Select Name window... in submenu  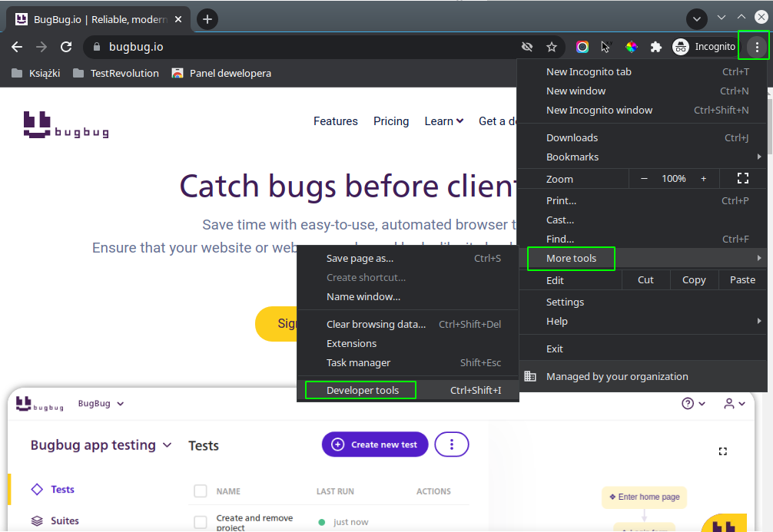click(408, 296)
